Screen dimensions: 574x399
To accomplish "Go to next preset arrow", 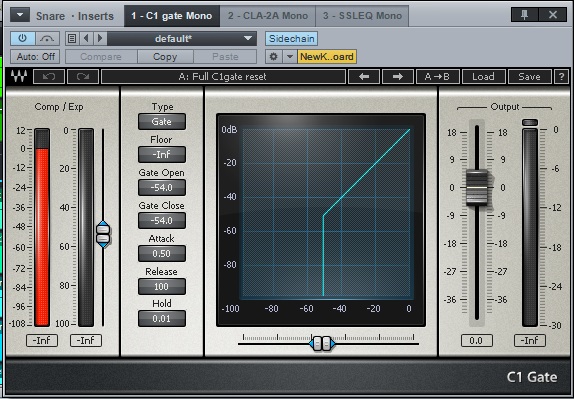I will click(100, 38).
